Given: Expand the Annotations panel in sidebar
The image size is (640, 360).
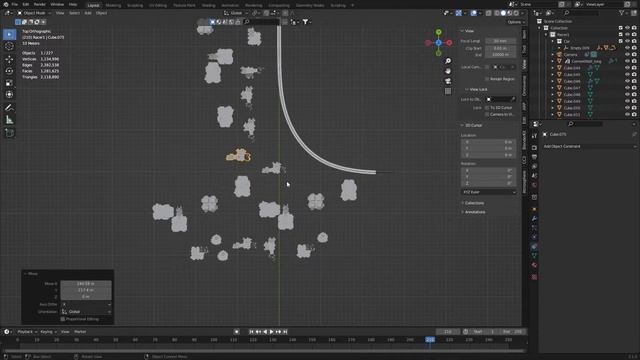Looking at the screenshot, I should coord(474,212).
